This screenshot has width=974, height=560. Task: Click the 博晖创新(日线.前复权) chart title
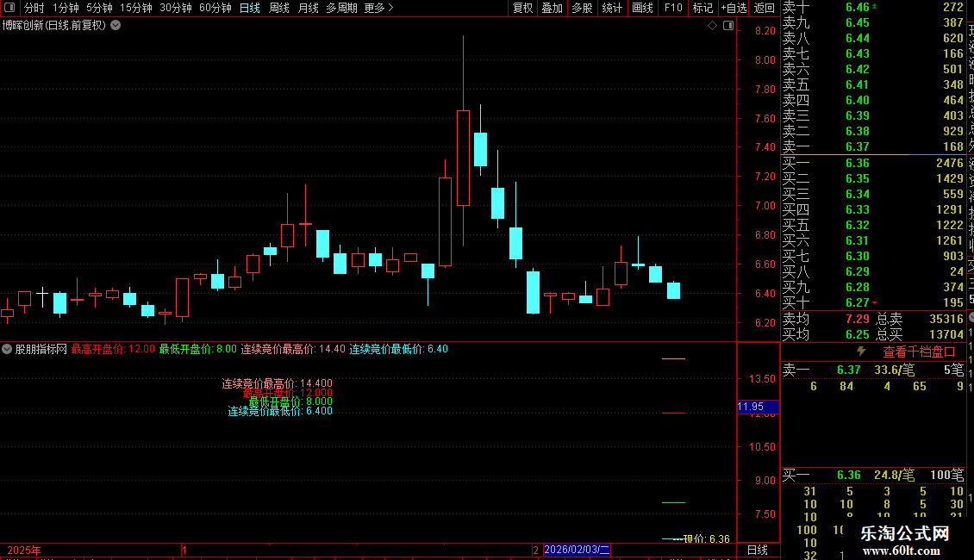coord(54,26)
